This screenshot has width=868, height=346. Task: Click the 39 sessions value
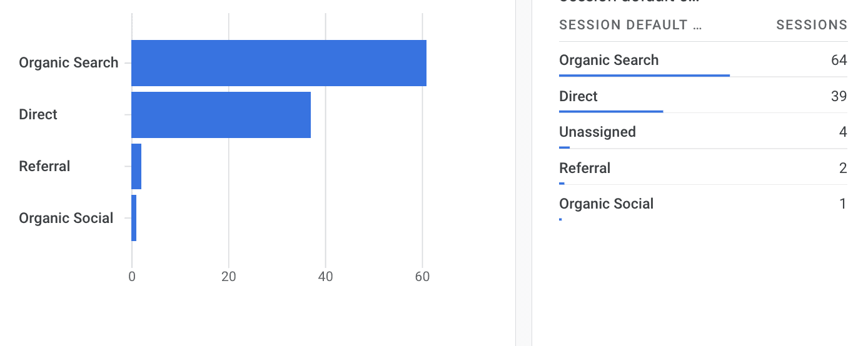(x=839, y=96)
